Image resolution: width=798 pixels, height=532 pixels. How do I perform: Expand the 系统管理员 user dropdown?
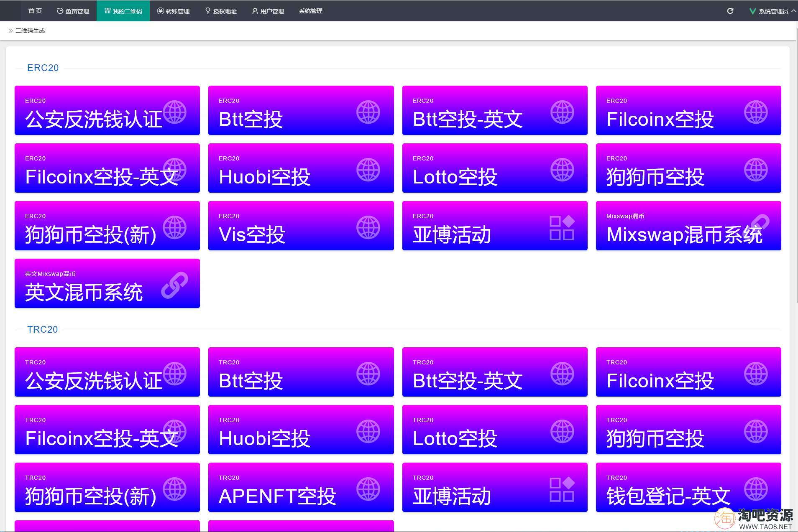[773, 11]
